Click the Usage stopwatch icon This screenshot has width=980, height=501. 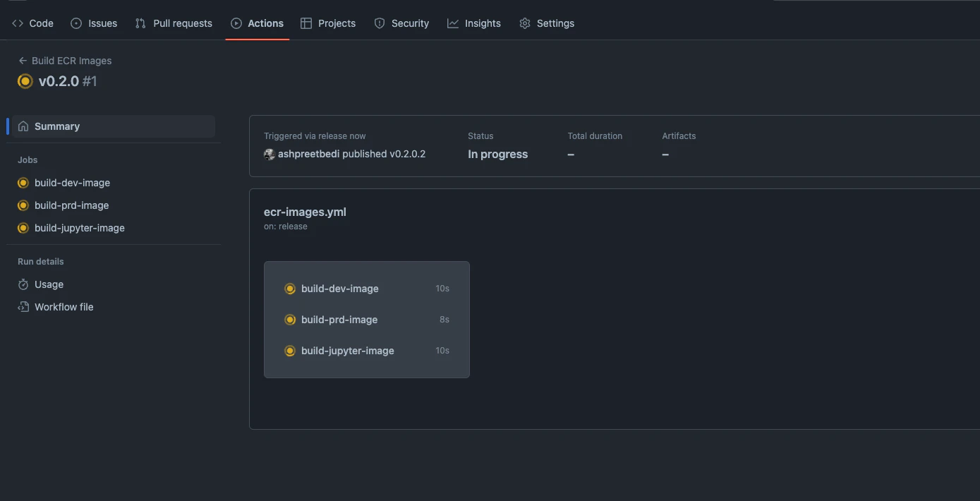coord(23,284)
